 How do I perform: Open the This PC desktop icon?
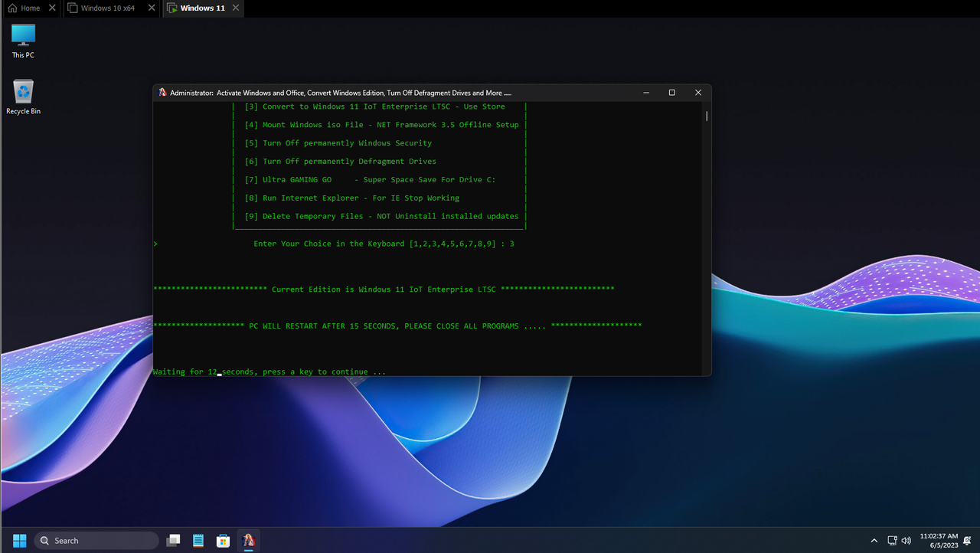pyautogui.click(x=23, y=41)
